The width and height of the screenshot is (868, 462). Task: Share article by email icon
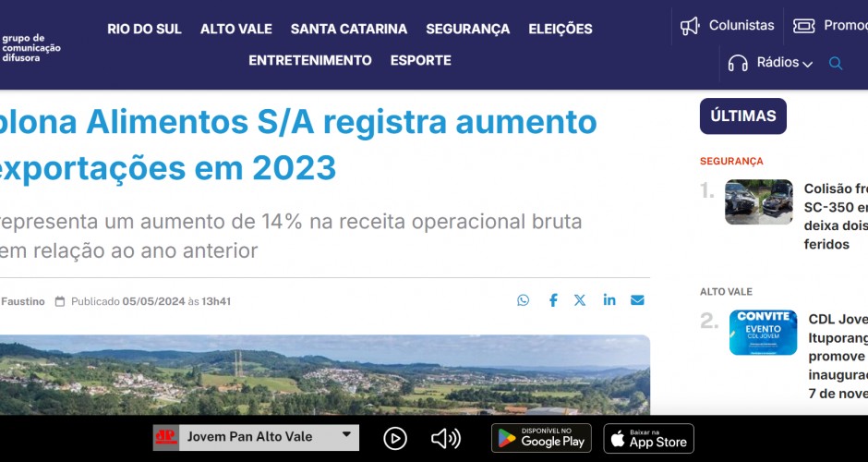(x=637, y=300)
